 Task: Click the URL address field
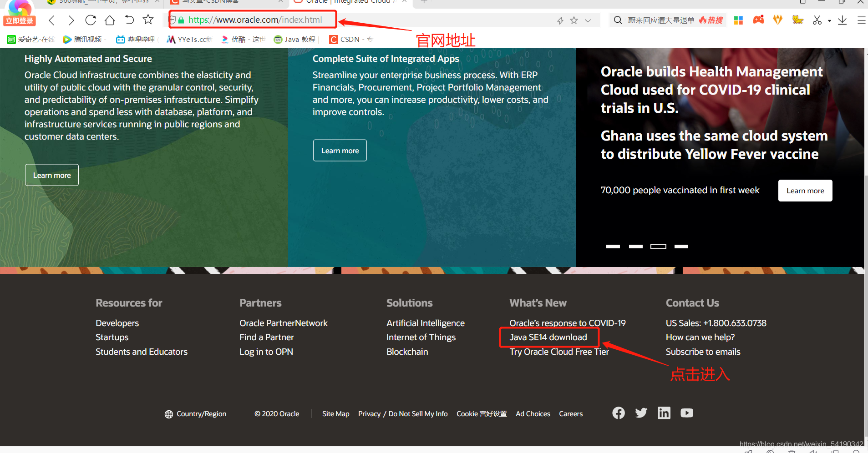tap(255, 20)
